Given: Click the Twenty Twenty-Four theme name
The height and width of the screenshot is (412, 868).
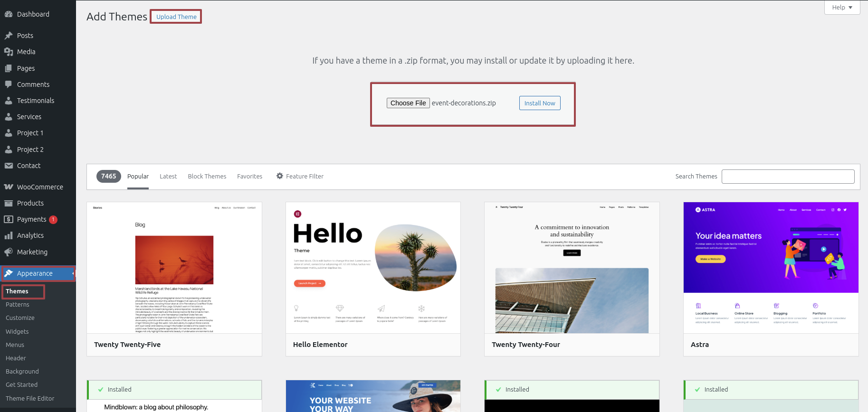Looking at the screenshot, I should click(526, 345).
